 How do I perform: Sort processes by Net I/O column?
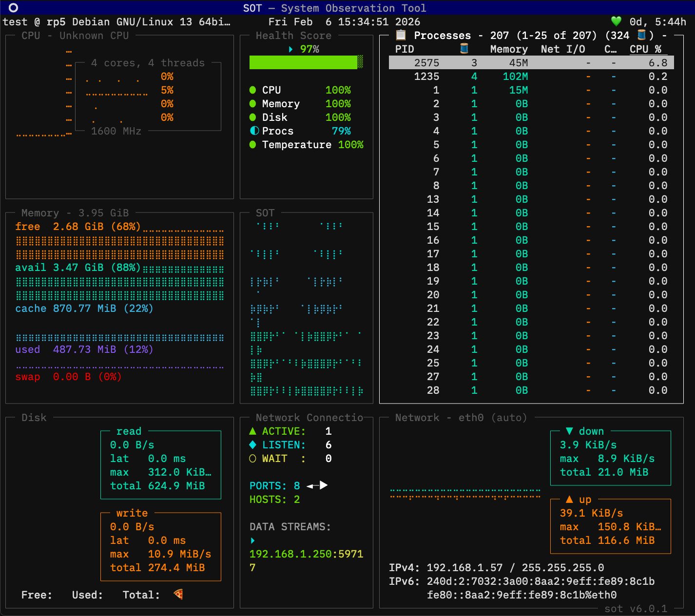563,49
